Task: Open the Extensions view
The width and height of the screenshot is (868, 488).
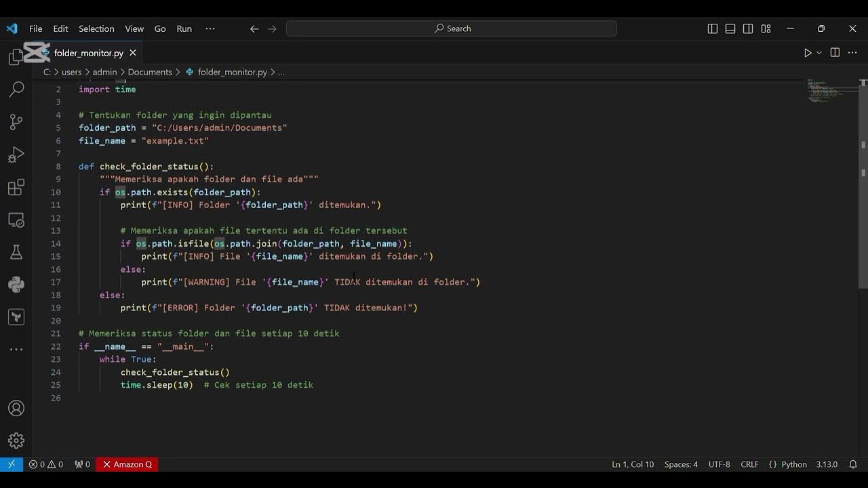Action: tap(16, 187)
